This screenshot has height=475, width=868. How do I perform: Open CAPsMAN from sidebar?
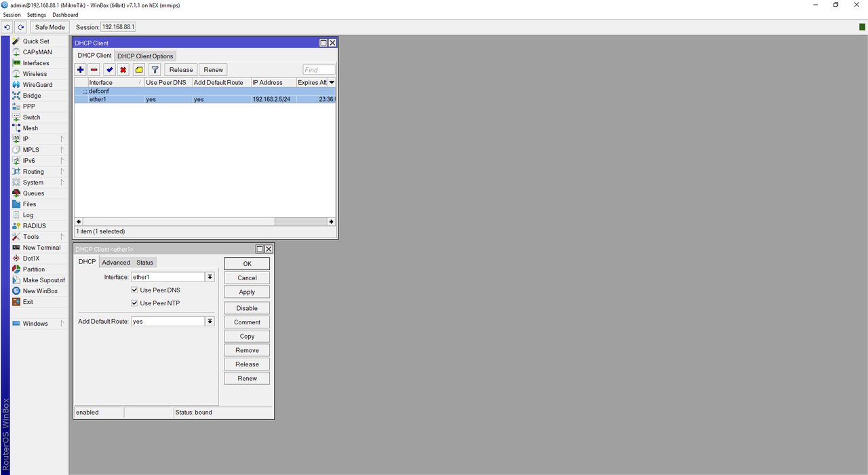[37, 52]
